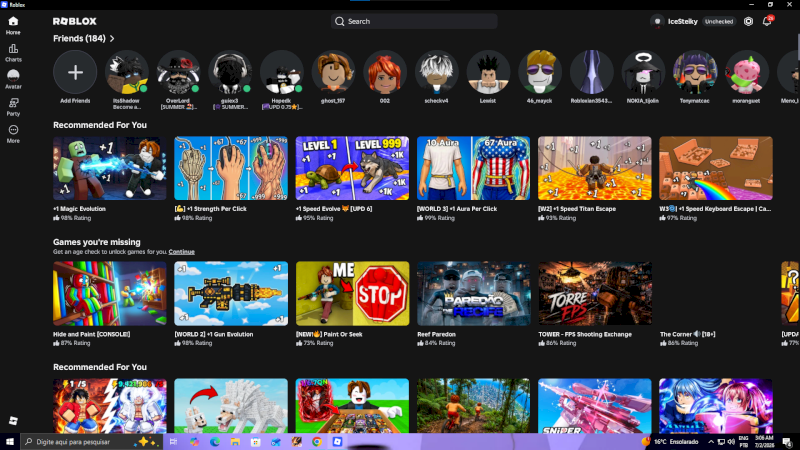Open Reef Paredon game thumbnail

point(473,293)
